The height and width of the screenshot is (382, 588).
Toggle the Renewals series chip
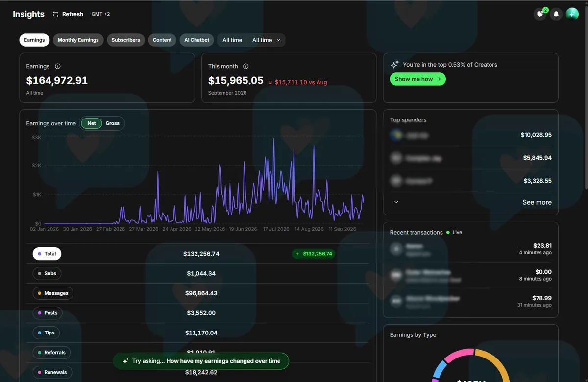click(x=52, y=372)
